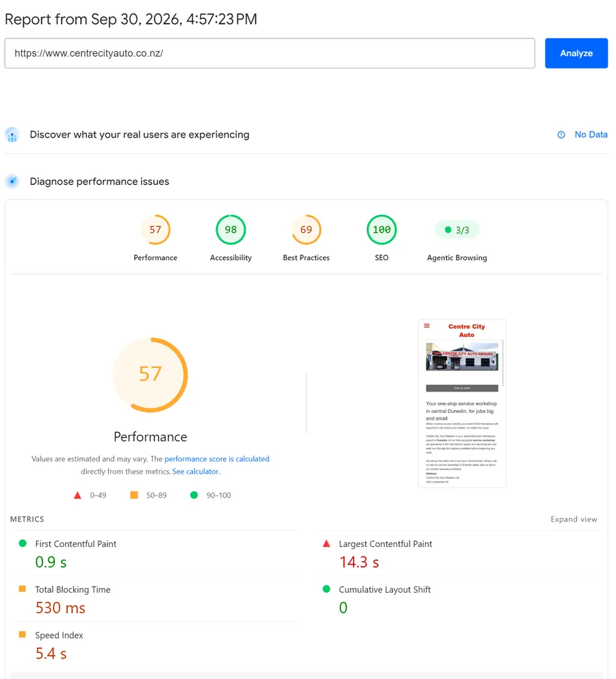Click the large Performance 57 gauge

tap(150, 374)
